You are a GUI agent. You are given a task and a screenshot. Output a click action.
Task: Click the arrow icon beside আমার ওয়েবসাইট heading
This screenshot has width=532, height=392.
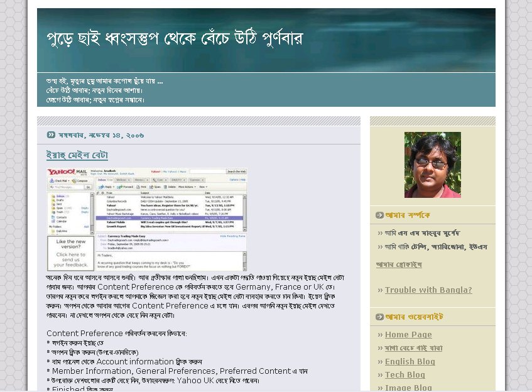pyautogui.click(x=379, y=317)
